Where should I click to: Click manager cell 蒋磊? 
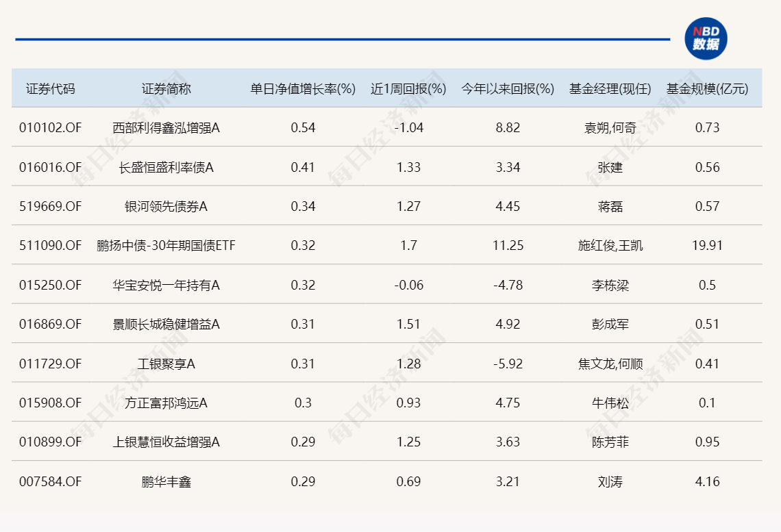pos(610,206)
